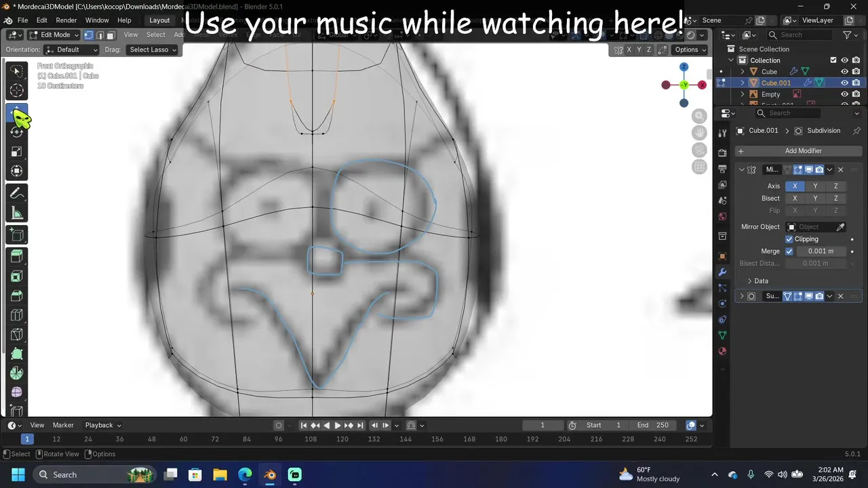Image resolution: width=868 pixels, height=488 pixels.
Task: Pin the properties context
Action: tap(856, 131)
